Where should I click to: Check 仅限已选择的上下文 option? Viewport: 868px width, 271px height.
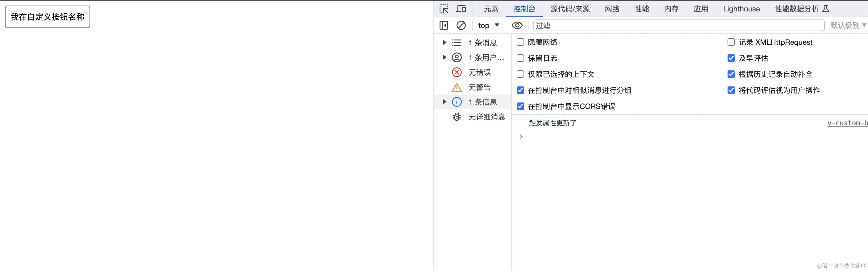(x=520, y=74)
